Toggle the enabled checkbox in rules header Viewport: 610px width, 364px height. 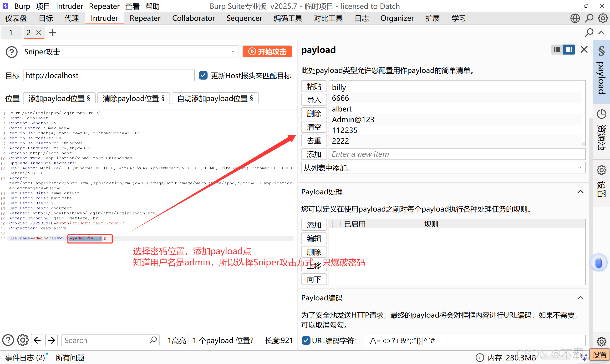(x=336, y=224)
